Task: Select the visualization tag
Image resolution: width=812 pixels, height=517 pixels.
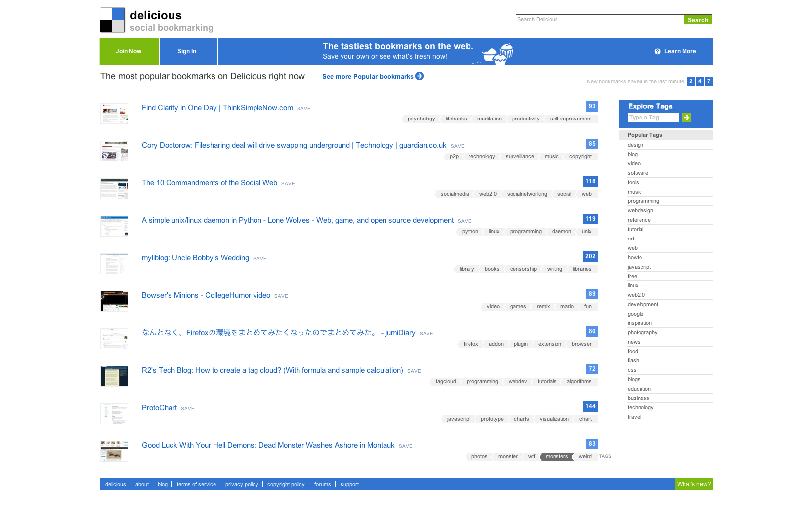Action: coord(554,419)
